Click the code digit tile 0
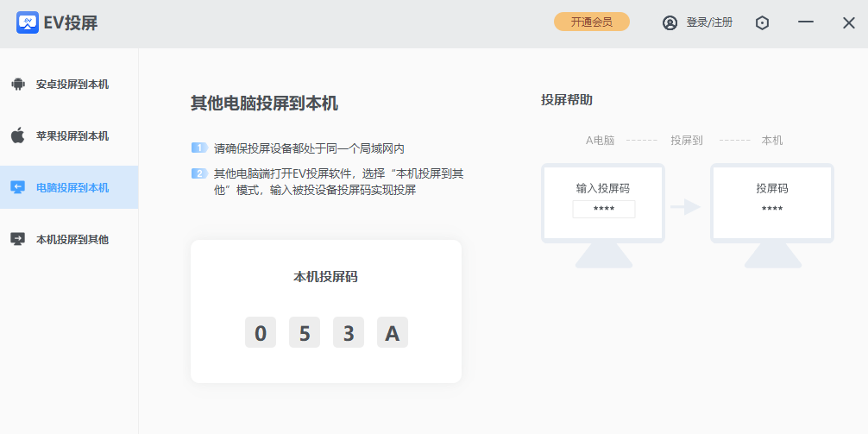The width and height of the screenshot is (868, 434). click(x=261, y=332)
